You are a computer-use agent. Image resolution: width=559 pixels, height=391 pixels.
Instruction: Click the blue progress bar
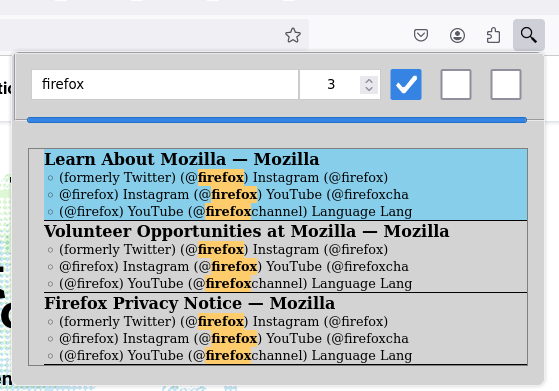(277, 120)
